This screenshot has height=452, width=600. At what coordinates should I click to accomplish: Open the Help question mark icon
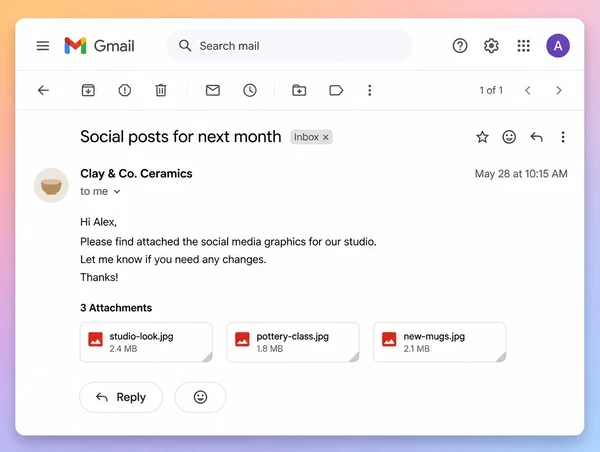pos(460,46)
